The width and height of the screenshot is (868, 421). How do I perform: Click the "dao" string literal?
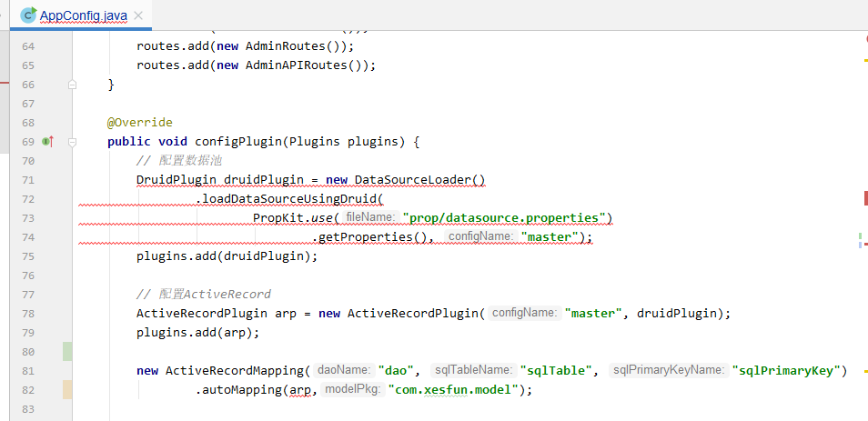coord(395,371)
